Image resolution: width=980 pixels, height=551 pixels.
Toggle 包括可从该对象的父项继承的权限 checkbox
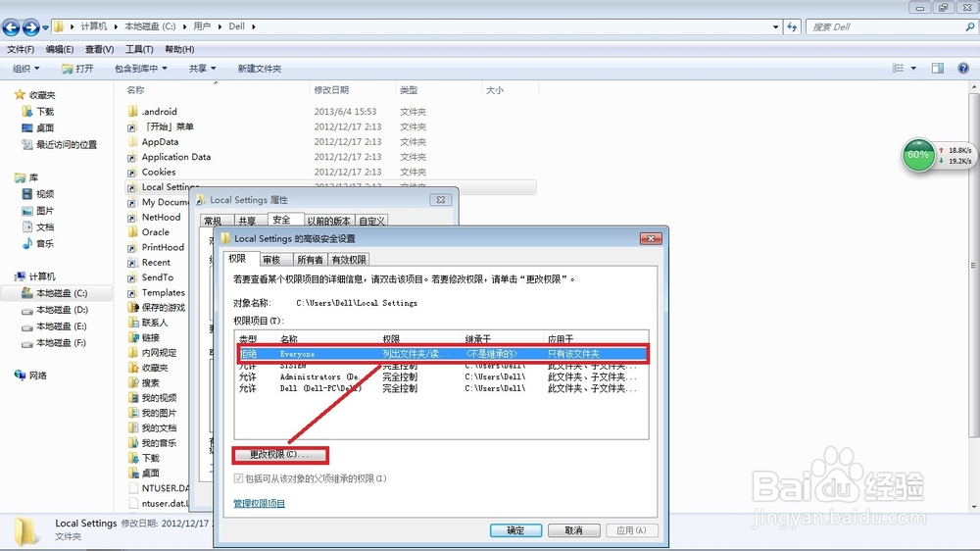(x=238, y=478)
